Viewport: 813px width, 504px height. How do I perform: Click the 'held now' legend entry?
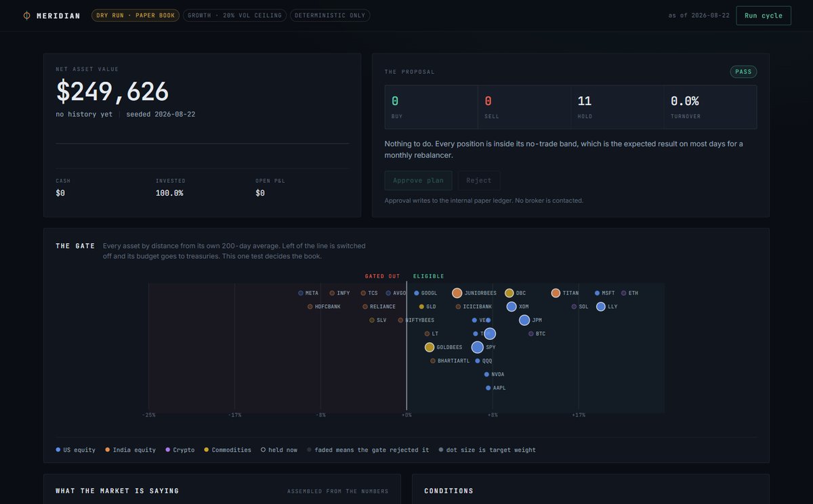[x=279, y=450]
